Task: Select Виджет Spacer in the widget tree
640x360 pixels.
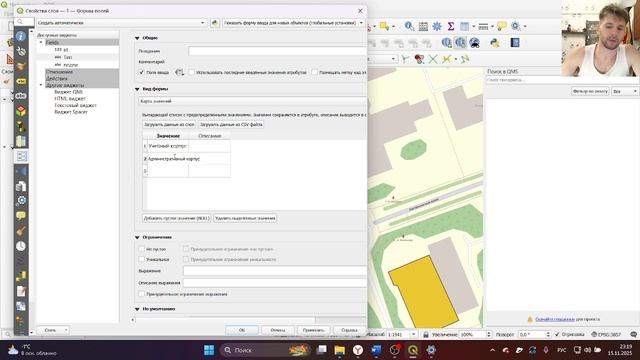Action: [71, 112]
